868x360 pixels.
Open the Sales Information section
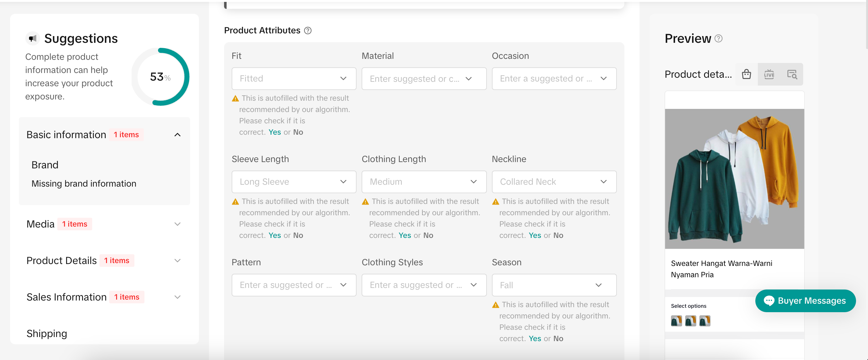point(177,297)
